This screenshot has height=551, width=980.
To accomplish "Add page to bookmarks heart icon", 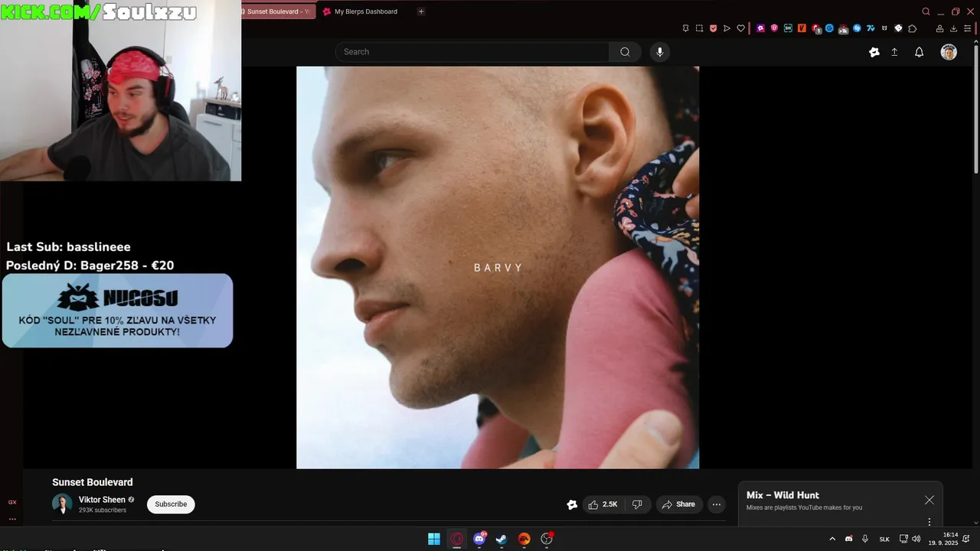I will coord(740,28).
